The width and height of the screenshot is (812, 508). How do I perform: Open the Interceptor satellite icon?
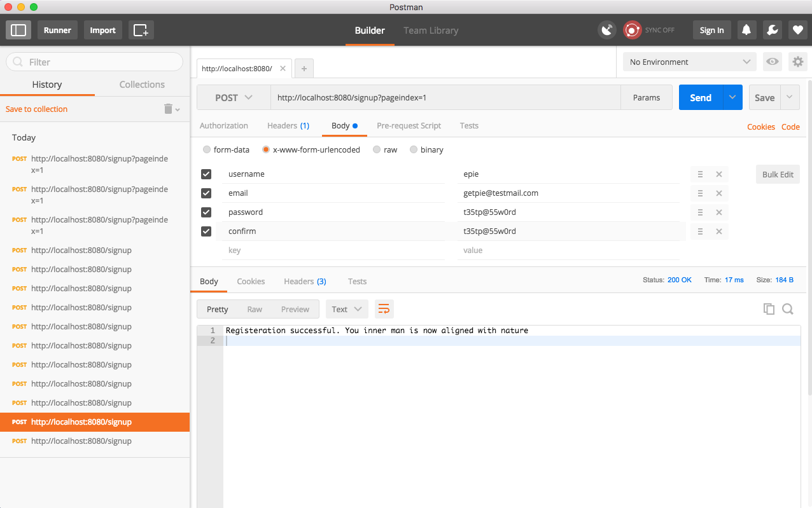(x=606, y=30)
